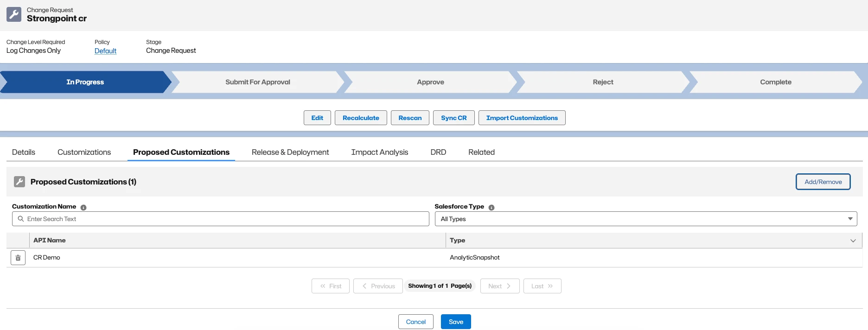Click the Enter Search Text input field
This screenshot has height=330, width=868.
click(221, 219)
